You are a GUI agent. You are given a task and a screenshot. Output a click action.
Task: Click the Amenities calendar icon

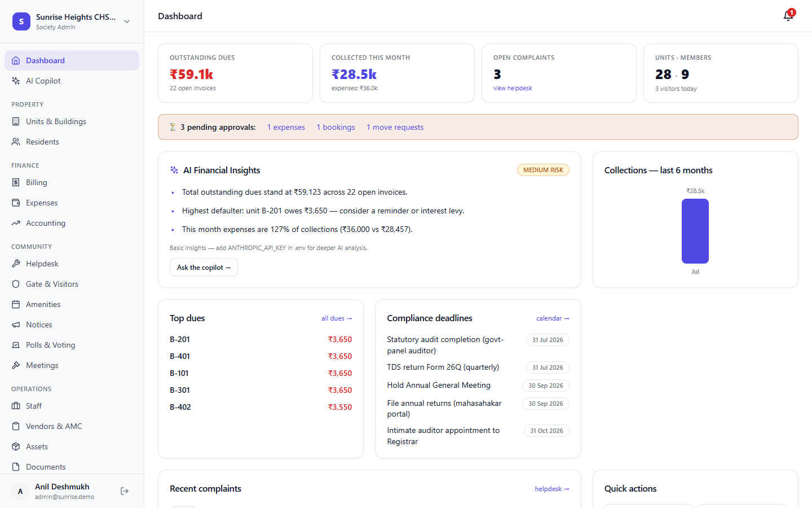[x=16, y=304]
